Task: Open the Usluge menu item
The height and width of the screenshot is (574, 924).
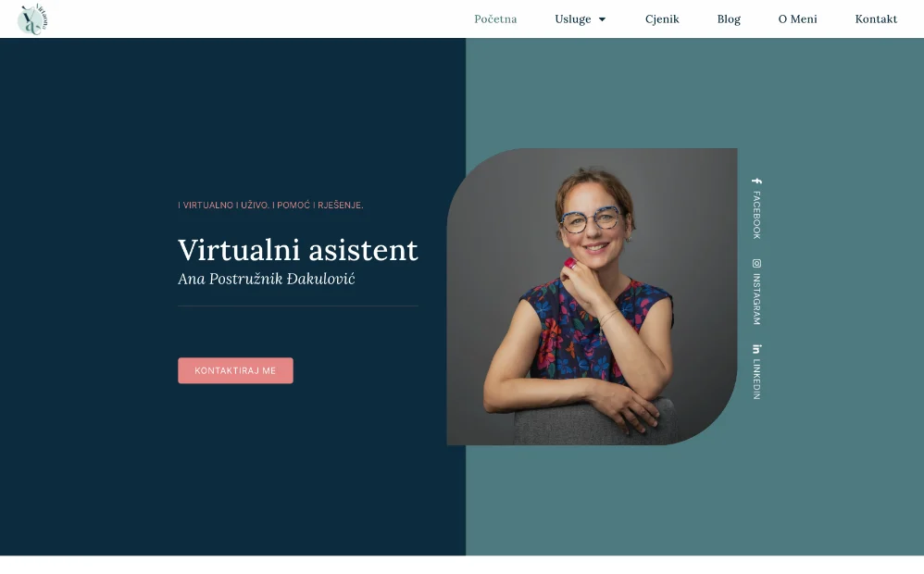Action: click(573, 19)
